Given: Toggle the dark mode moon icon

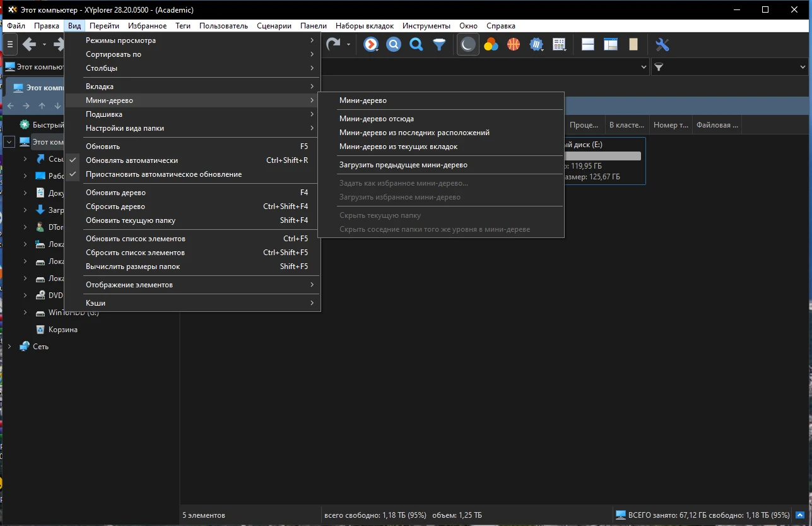Looking at the screenshot, I should (468, 44).
